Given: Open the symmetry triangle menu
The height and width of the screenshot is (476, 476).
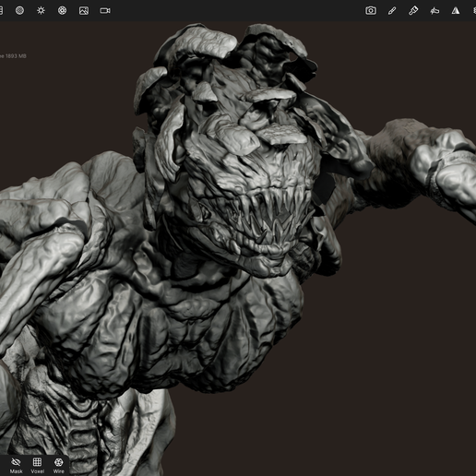Looking at the screenshot, I should [456, 11].
